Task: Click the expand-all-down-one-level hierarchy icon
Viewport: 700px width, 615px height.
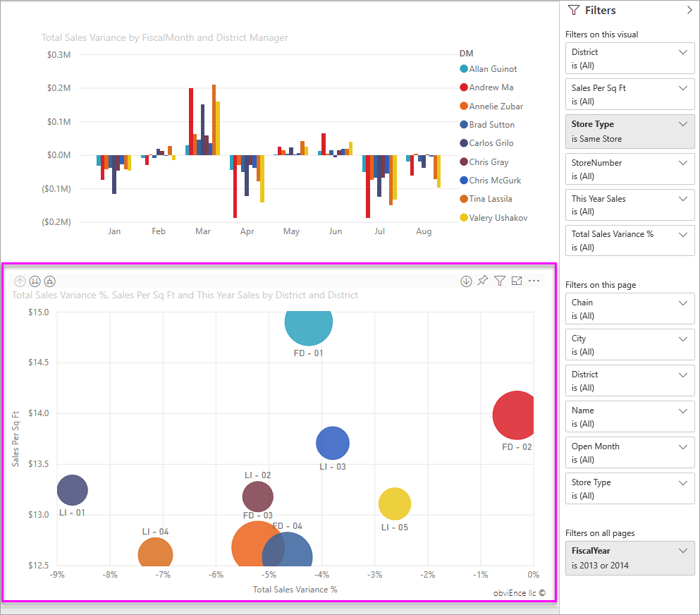Action: (49, 281)
